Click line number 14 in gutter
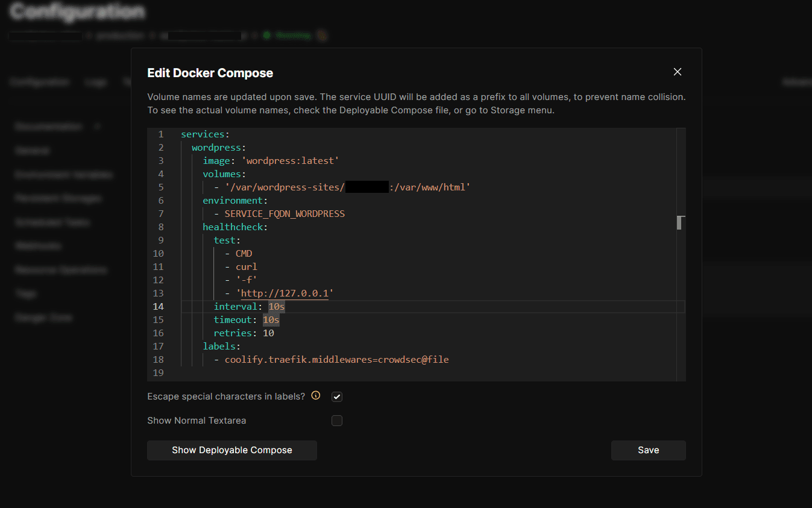812x508 pixels. click(159, 307)
